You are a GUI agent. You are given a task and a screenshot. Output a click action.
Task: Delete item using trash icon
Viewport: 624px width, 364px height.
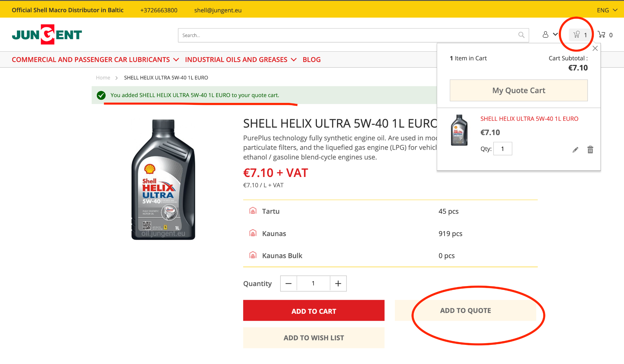[x=590, y=150]
